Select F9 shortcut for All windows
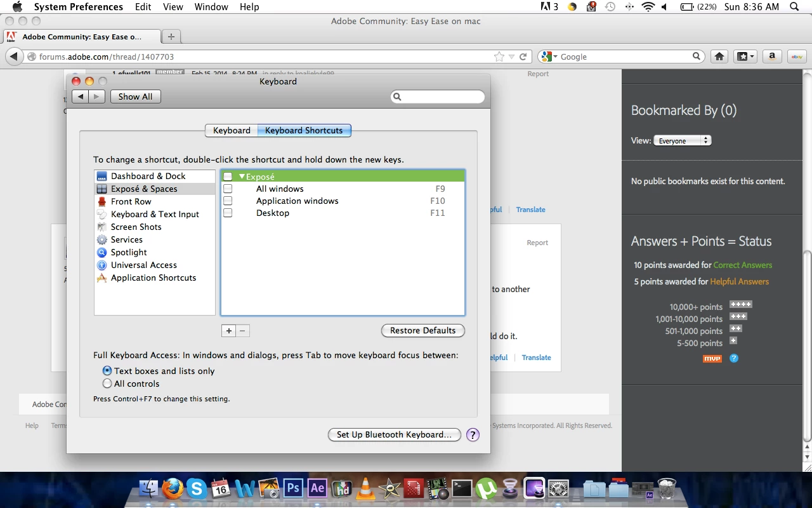 click(x=440, y=189)
